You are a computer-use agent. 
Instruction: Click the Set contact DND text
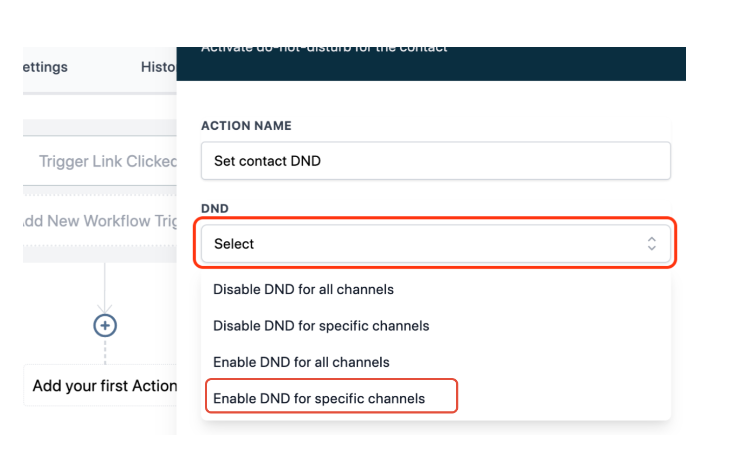click(267, 161)
